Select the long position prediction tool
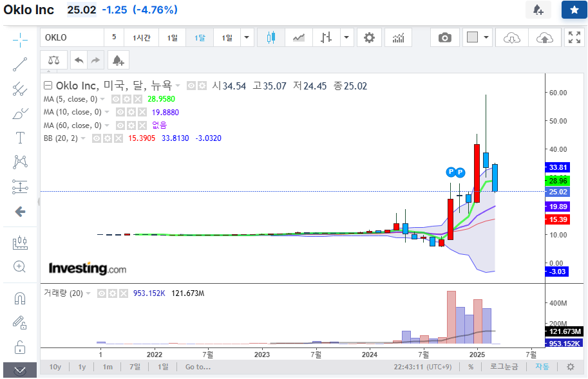Image resolution: width=588 pixels, height=379 pixels. pyautogui.click(x=20, y=187)
